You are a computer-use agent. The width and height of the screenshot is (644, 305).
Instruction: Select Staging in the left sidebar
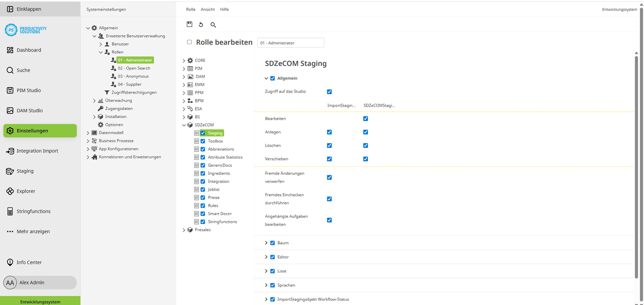26,171
